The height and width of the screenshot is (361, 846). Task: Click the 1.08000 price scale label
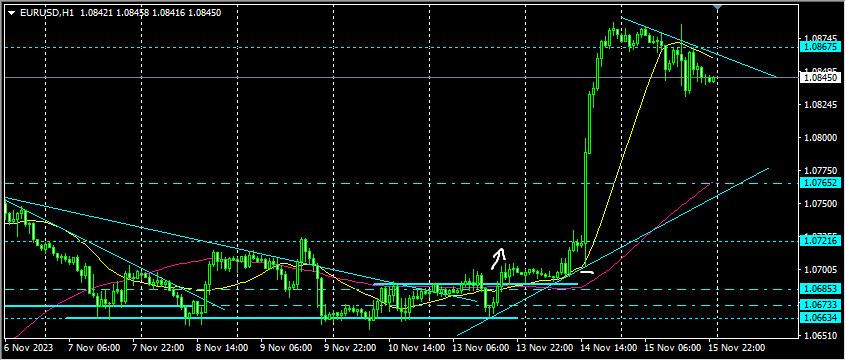[x=819, y=138]
